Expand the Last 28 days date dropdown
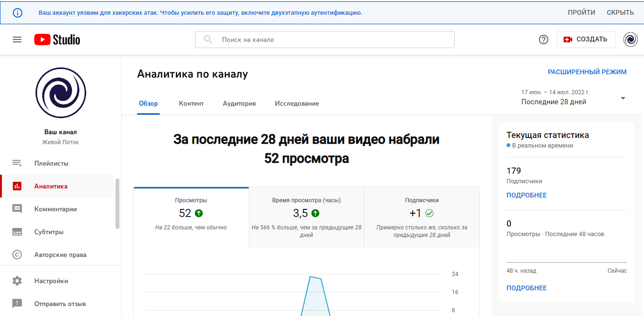Screen dimensions: 644x316 623,98
